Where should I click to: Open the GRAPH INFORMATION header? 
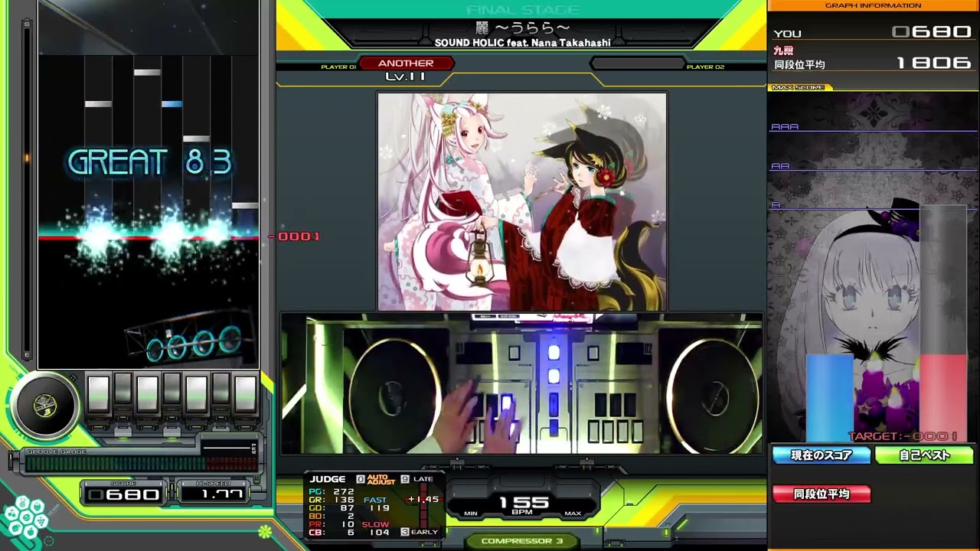coord(873,5)
